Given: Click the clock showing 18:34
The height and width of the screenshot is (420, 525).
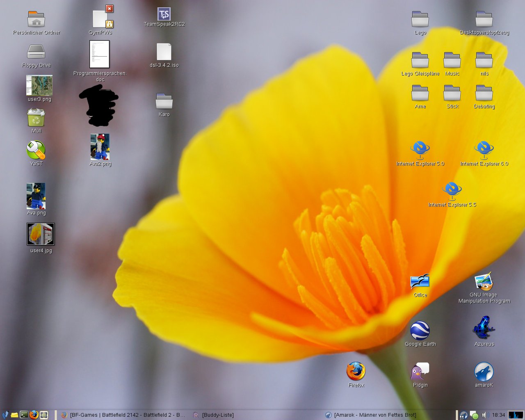Looking at the screenshot, I should [x=498, y=415].
